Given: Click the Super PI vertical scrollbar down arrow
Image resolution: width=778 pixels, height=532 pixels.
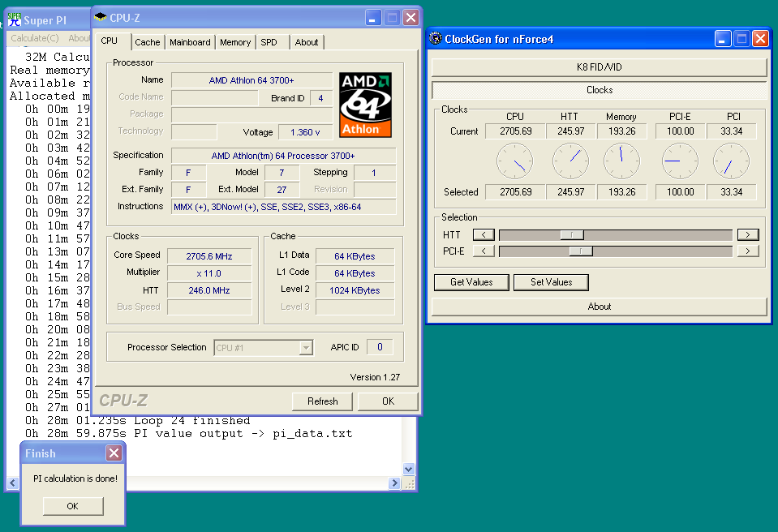Looking at the screenshot, I should 408,469.
